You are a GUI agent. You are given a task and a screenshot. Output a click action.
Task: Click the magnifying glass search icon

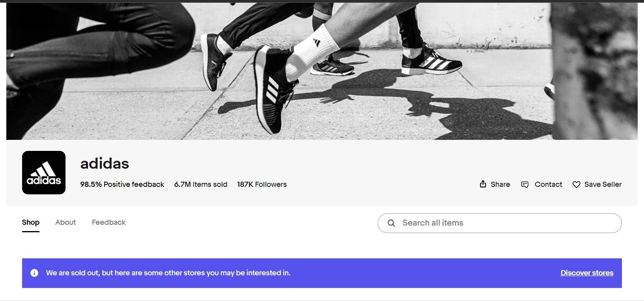(x=391, y=223)
